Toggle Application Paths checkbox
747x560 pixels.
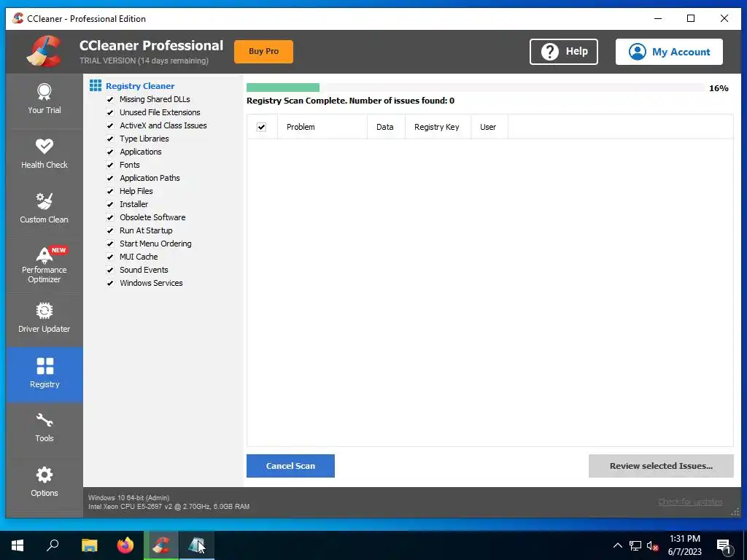point(110,178)
